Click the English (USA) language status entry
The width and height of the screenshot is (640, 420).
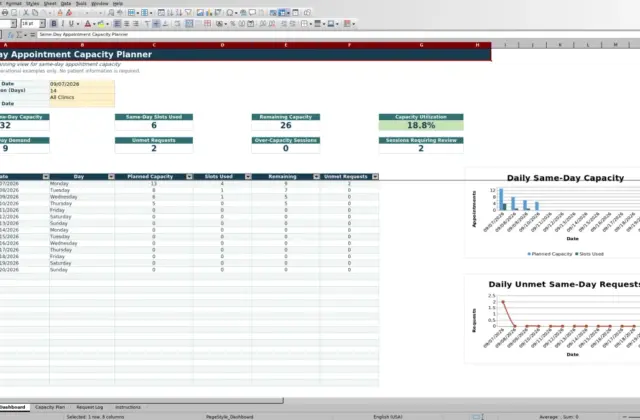(388, 417)
